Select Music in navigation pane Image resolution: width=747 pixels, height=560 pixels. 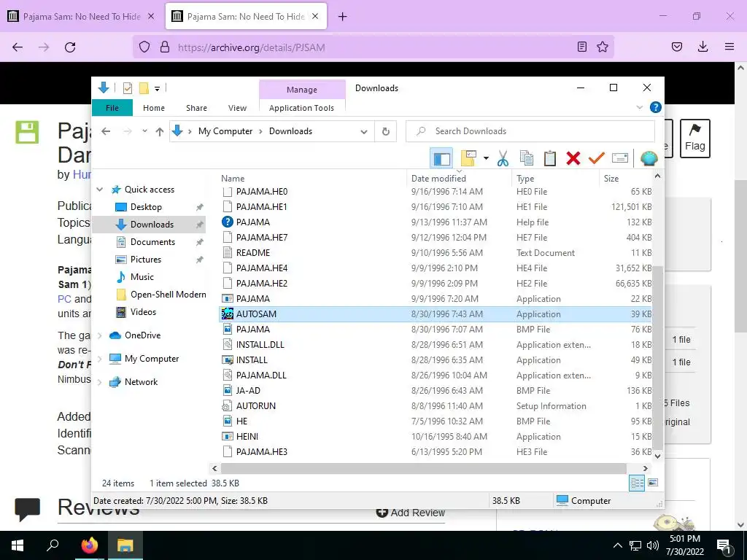(x=142, y=277)
